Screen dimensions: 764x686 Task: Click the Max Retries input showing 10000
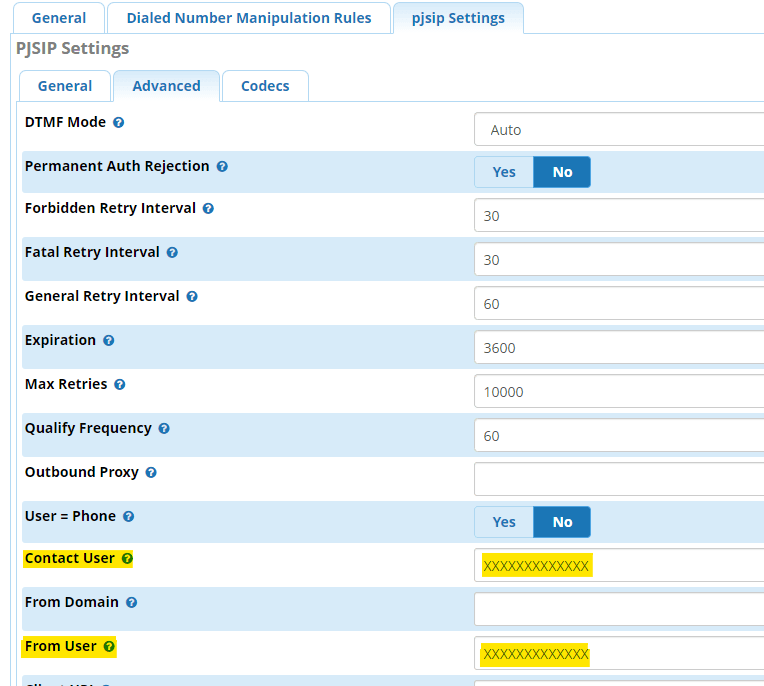pos(619,391)
